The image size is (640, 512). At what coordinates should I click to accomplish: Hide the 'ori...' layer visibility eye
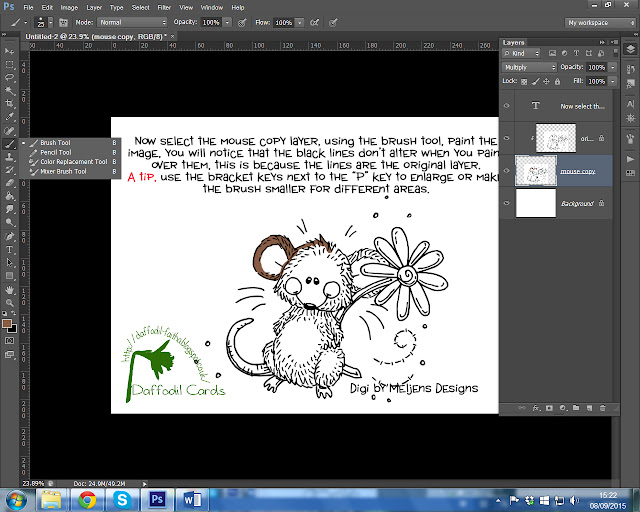507,138
